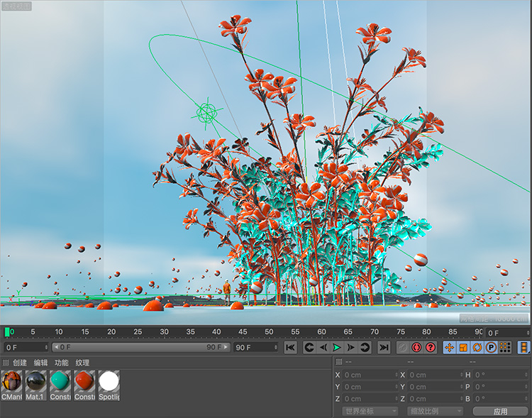Select the Mat.1 dark reflective material
The width and height of the screenshot is (532, 418).
(x=35, y=385)
